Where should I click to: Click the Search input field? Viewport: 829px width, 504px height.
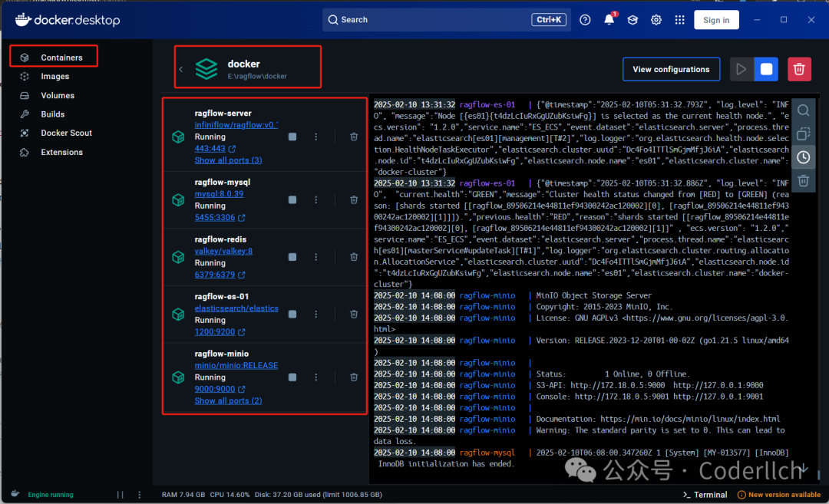pyautogui.click(x=446, y=19)
